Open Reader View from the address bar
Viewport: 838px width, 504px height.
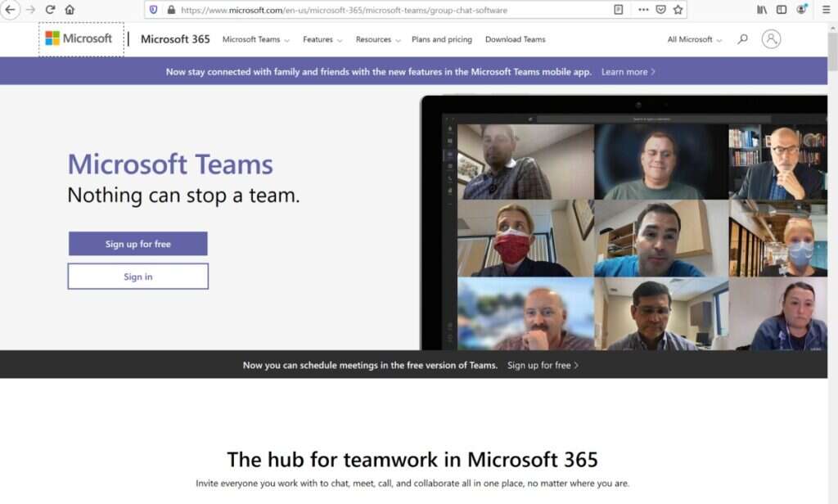click(x=618, y=11)
